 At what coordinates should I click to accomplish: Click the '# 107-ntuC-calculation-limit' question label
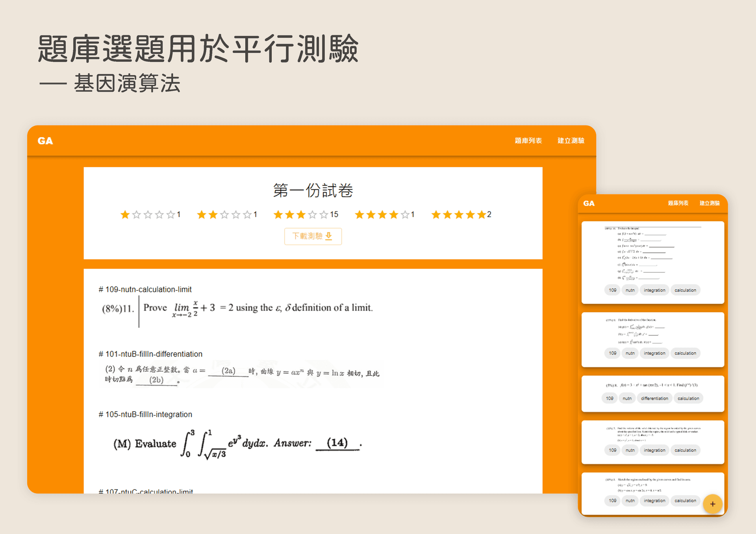tap(146, 491)
